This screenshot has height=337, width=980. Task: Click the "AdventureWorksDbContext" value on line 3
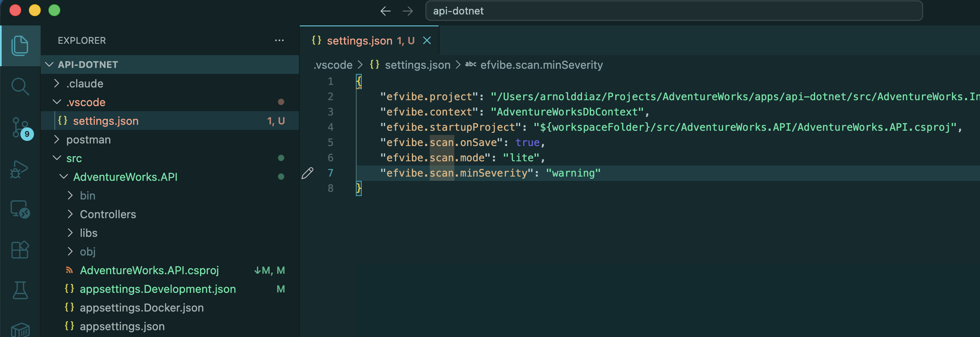(x=567, y=112)
